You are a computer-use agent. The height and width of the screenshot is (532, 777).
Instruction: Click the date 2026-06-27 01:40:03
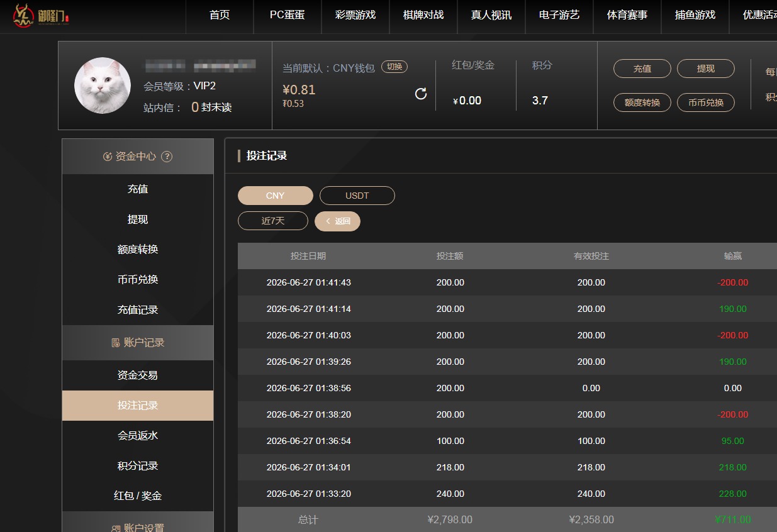[309, 335]
